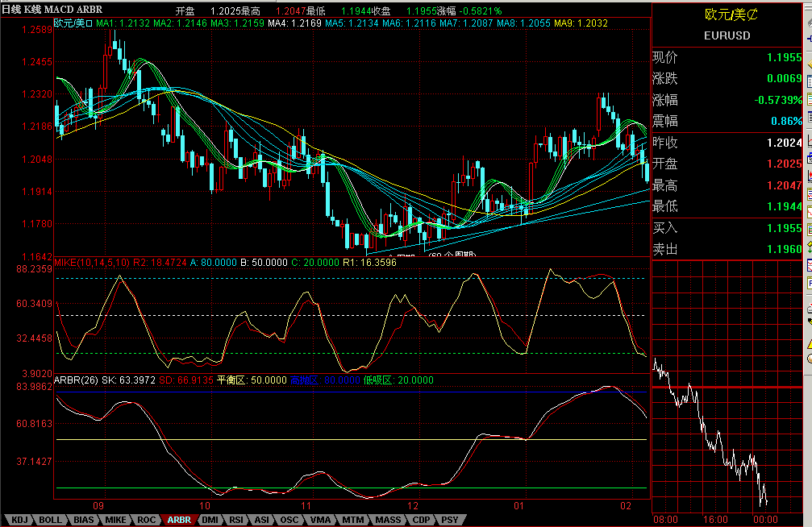Viewport: 812px width, 527px height.
Task: Click the MIKE(10,14,5,10) indicator label
Action: point(92,263)
